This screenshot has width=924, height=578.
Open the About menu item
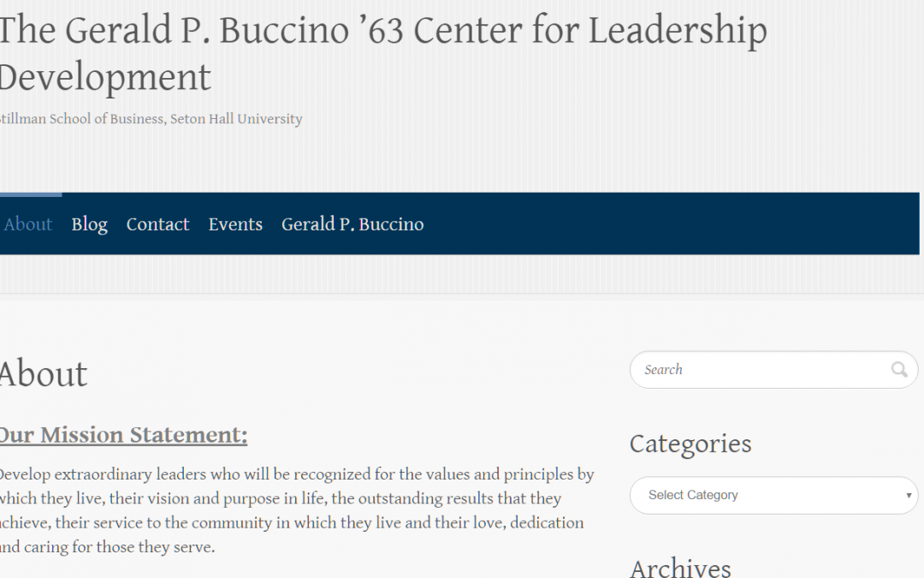point(27,224)
